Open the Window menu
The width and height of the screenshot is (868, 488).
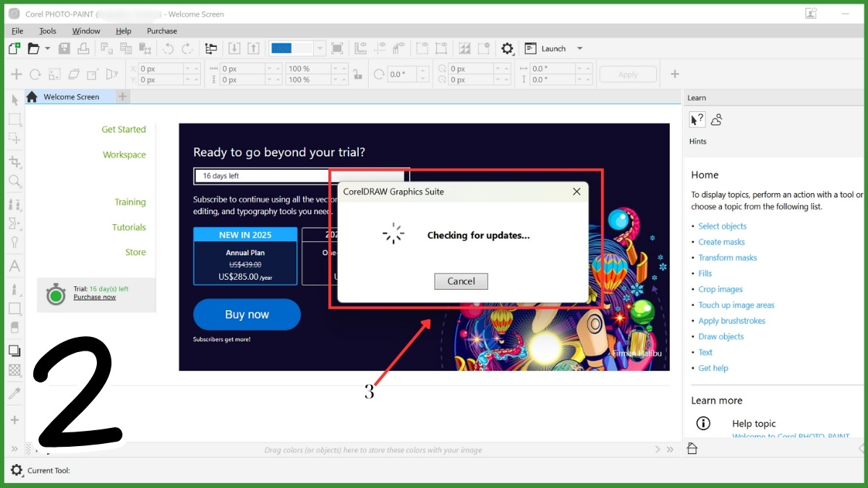pyautogui.click(x=86, y=31)
